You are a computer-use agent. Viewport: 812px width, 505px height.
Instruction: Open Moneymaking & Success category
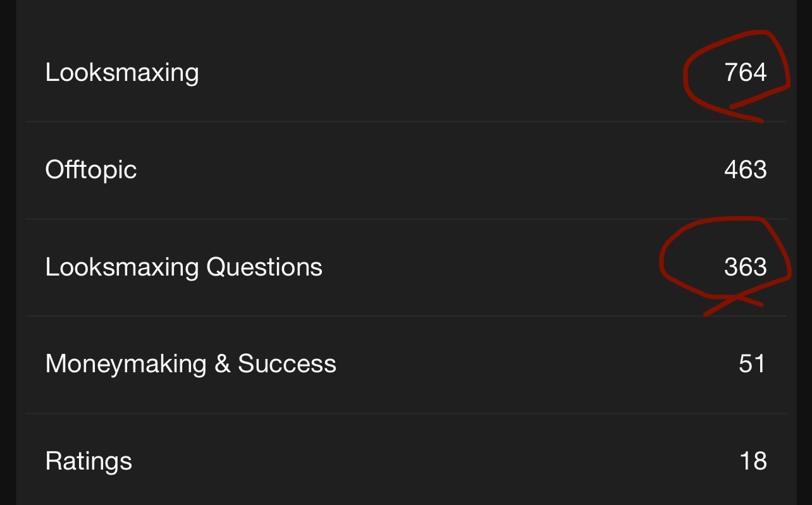tap(190, 364)
